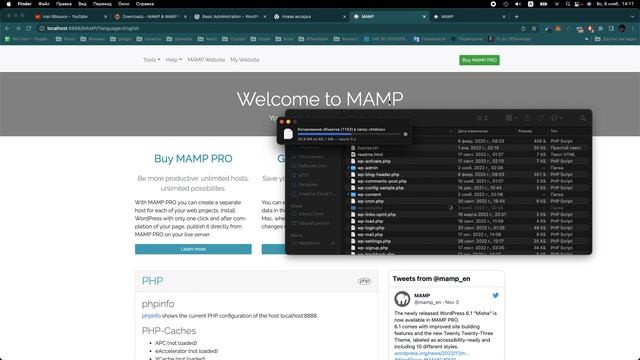This screenshot has width=640, height=360.
Task: Click the php logo badge
Action: tap(364, 281)
